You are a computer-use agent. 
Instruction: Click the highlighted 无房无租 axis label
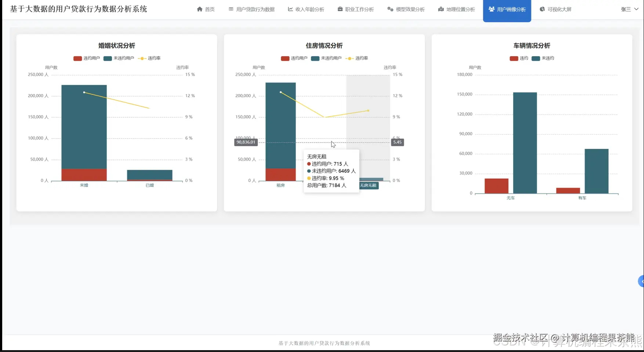click(x=368, y=186)
